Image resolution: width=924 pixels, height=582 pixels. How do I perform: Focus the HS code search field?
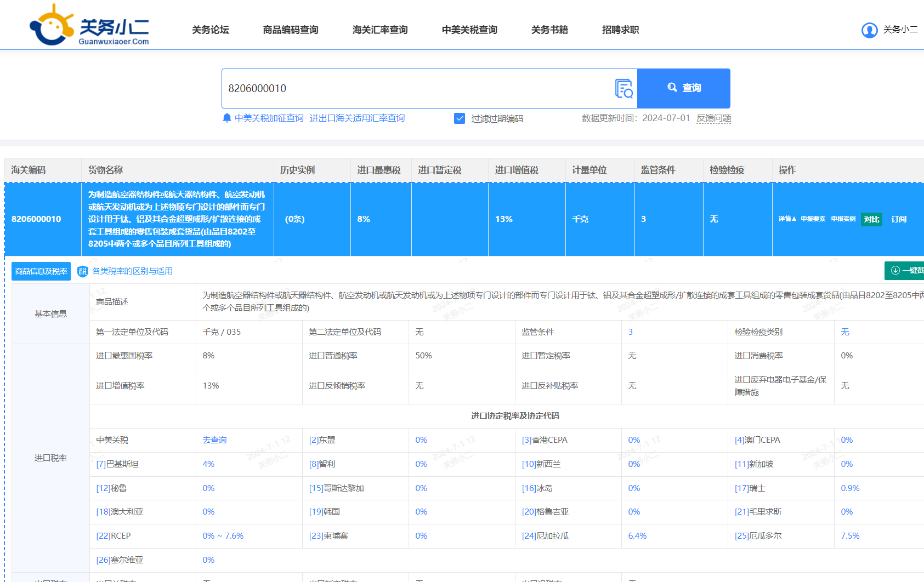(x=418, y=88)
